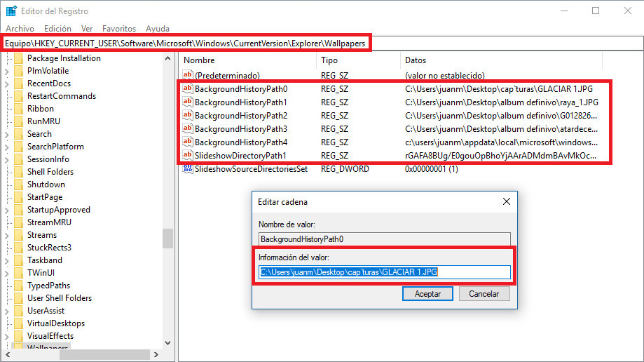Select the SlideshowSourceDirectoriesSet DWORD icon
644x362 pixels.
point(188,168)
